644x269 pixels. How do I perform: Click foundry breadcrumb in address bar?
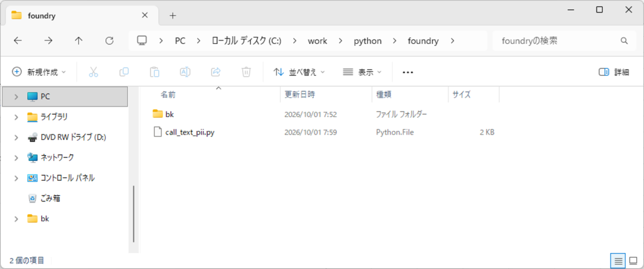[x=423, y=41]
